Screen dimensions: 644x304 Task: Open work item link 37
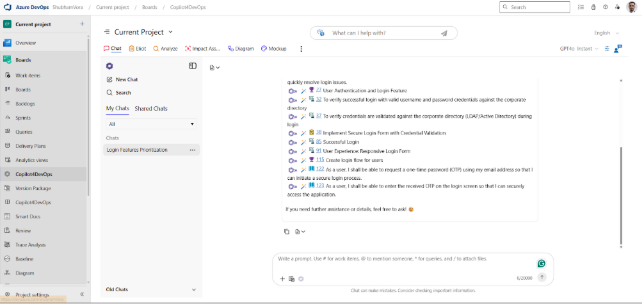tap(319, 116)
